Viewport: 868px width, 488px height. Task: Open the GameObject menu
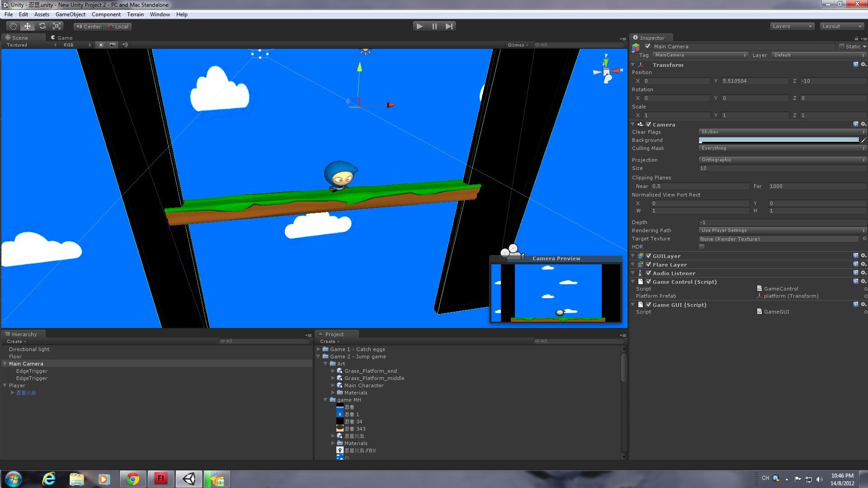point(70,14)
